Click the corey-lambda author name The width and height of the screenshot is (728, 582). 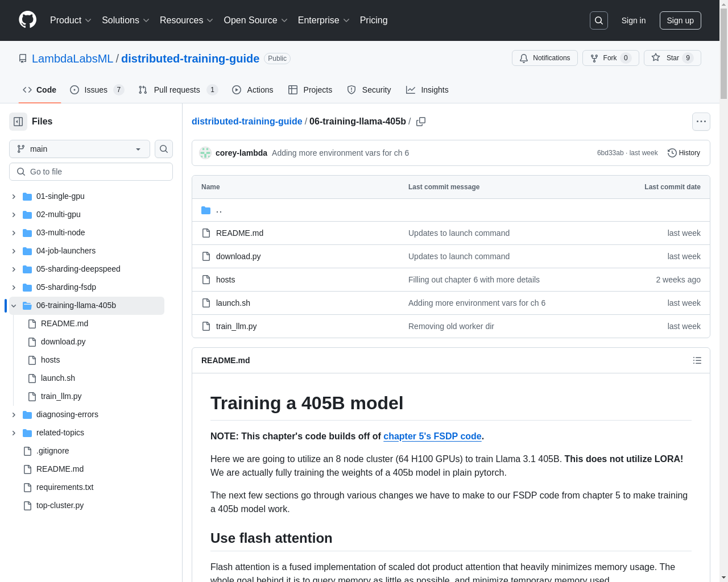pos(241,153)
